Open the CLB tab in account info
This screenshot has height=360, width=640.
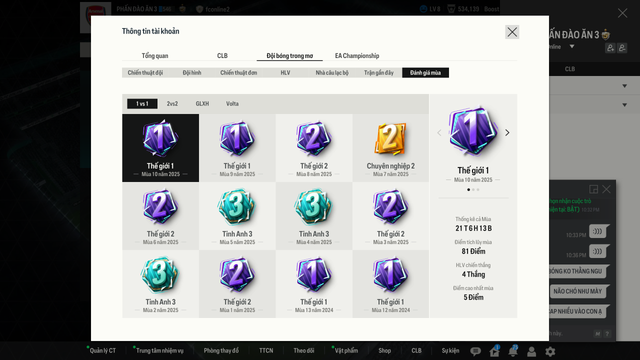pos(222,56)
